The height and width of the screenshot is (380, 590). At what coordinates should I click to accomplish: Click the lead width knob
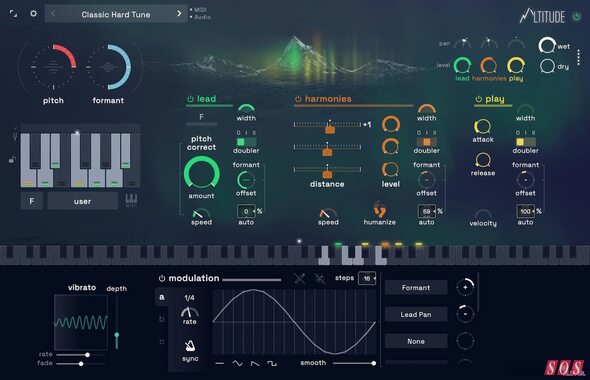(x=246, y=109)
